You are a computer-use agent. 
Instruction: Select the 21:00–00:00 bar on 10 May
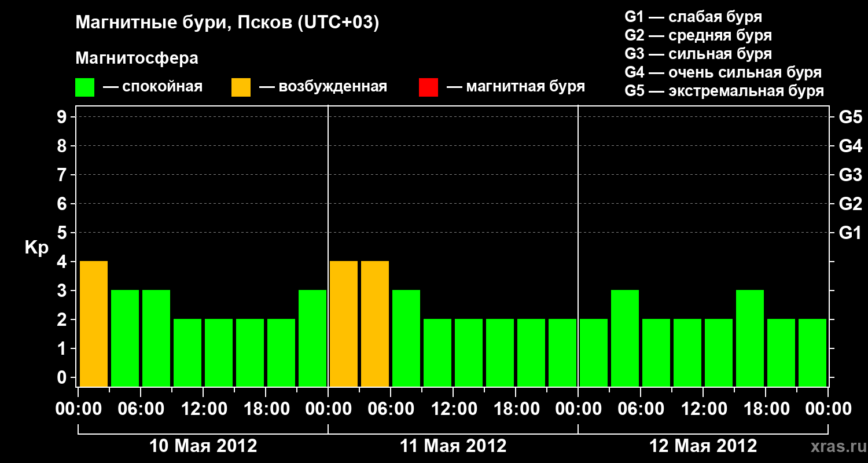pos(312,338)
